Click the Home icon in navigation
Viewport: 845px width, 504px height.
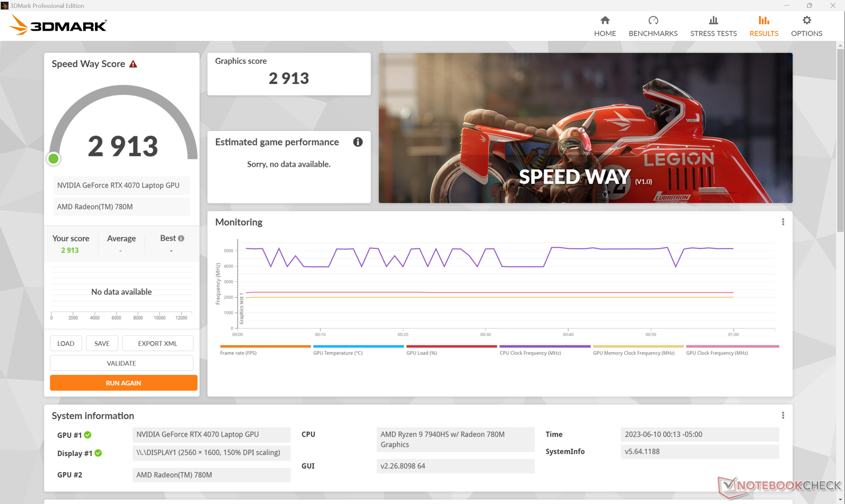click(605, 20)
